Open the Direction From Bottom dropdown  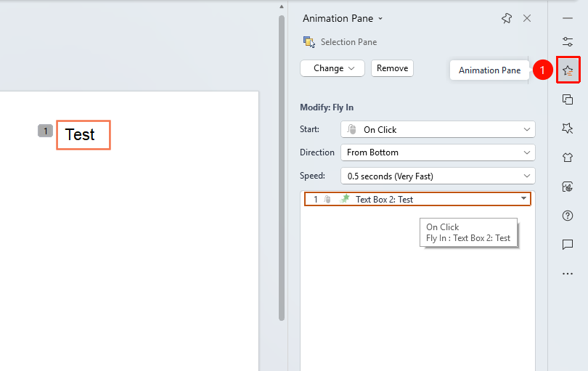pos(438,152)
